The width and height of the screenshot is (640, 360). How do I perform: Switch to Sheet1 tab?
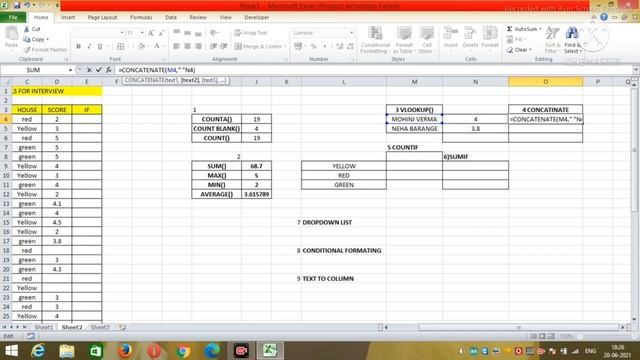[x=44, y=327]
